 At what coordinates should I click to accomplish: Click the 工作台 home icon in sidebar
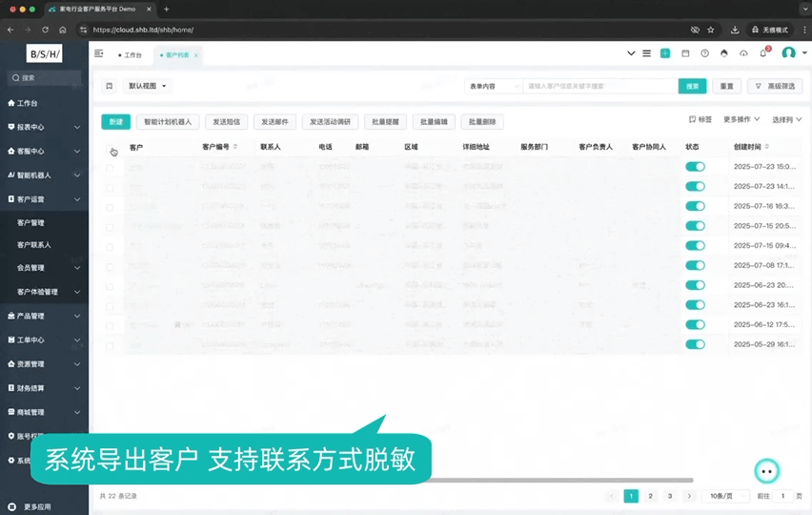[11, 103]
